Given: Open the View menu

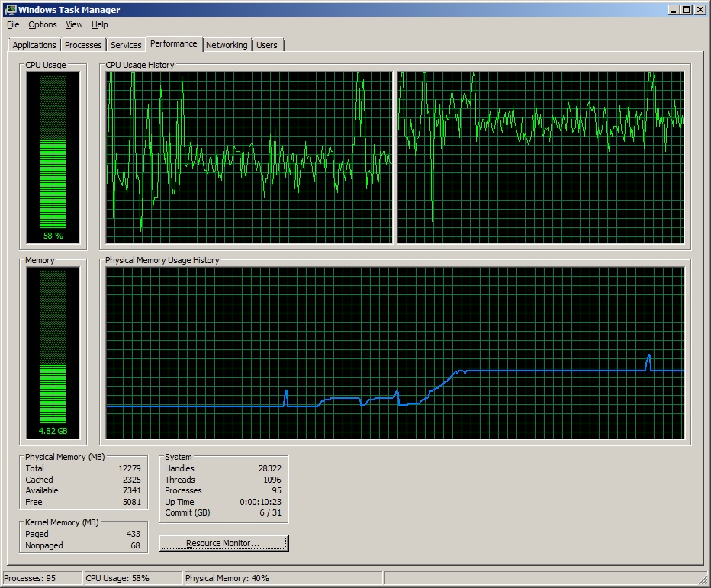Looking at the screenshot, I should pos(74,24).
